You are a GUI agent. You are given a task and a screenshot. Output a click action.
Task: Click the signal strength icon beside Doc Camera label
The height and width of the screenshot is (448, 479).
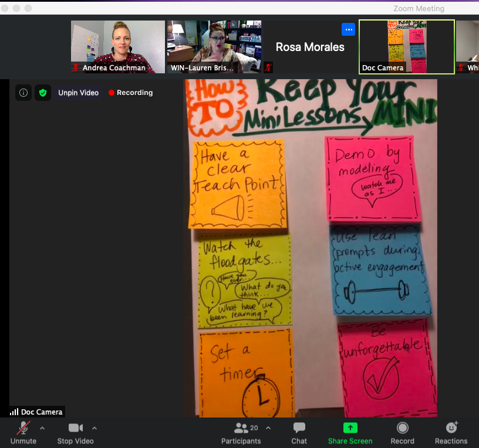point(14,412)
